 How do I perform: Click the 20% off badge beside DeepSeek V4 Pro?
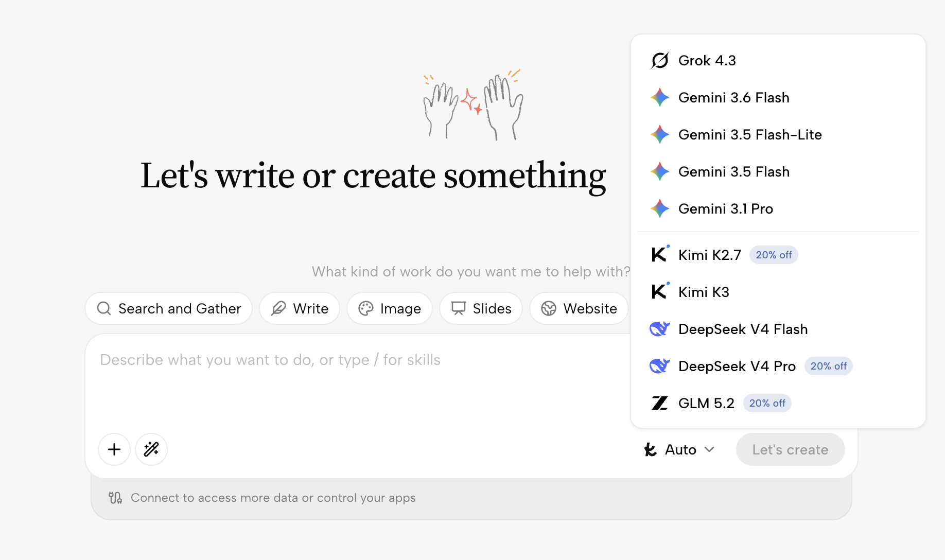829,366
